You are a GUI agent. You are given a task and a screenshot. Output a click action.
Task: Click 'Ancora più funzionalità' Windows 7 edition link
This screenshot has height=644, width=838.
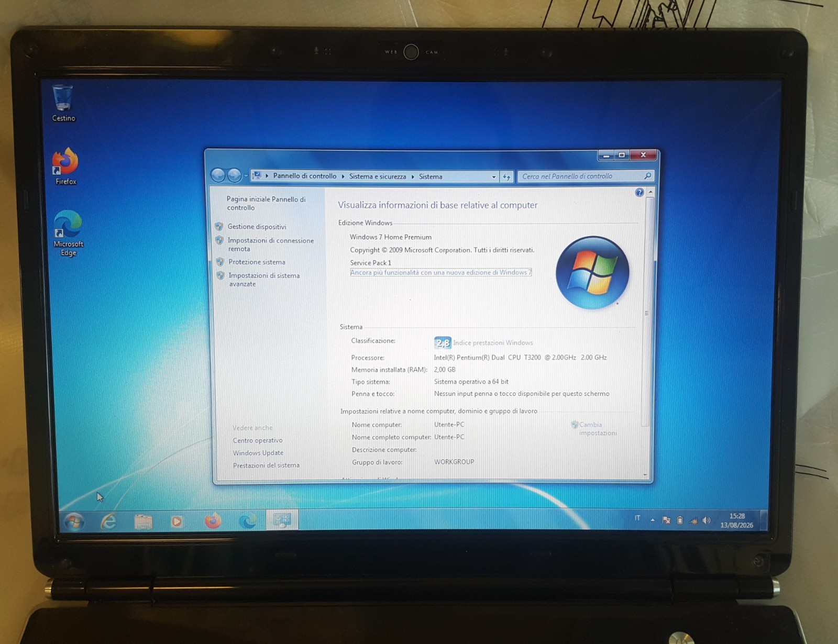pyautogui.click(x=441, y=272)
